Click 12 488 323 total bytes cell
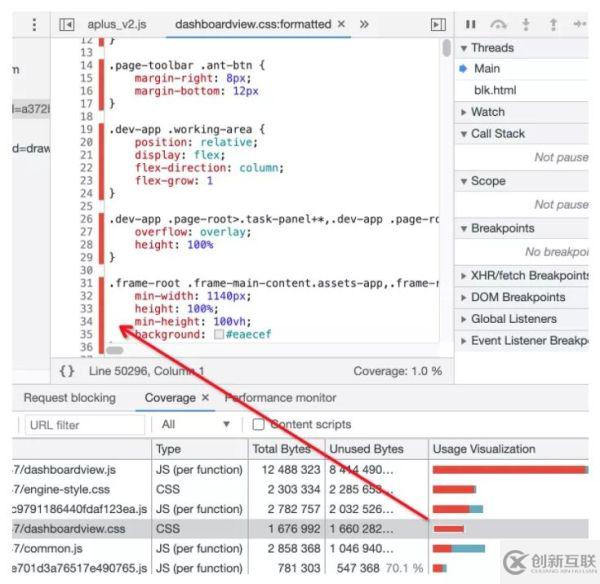The width and height of the screenshot is (600, 584). click(291, 470)
